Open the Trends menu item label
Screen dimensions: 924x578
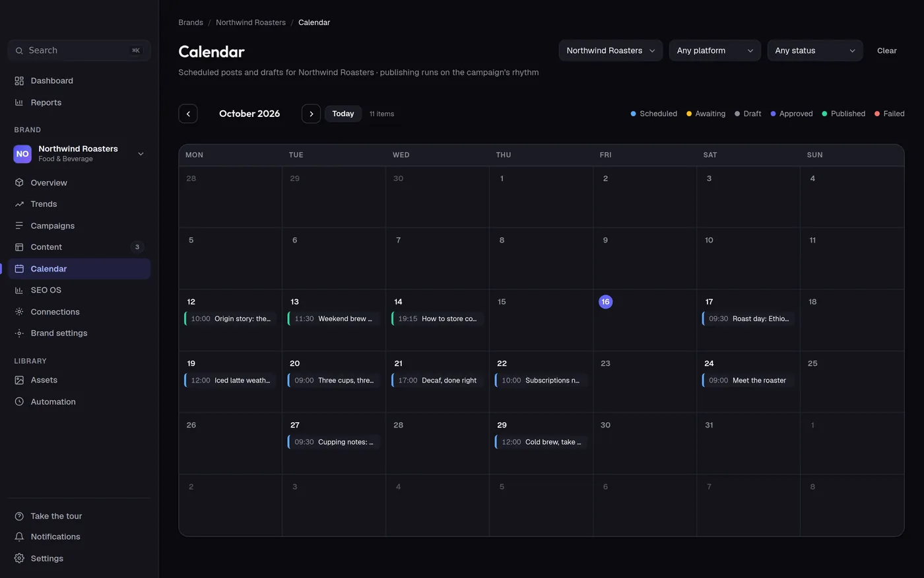44,204
